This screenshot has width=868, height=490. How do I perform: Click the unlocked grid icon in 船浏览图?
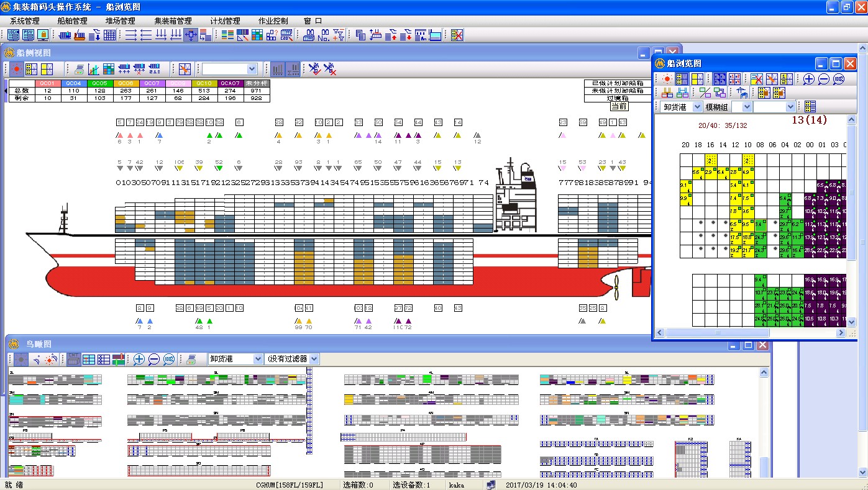point(779,93)
